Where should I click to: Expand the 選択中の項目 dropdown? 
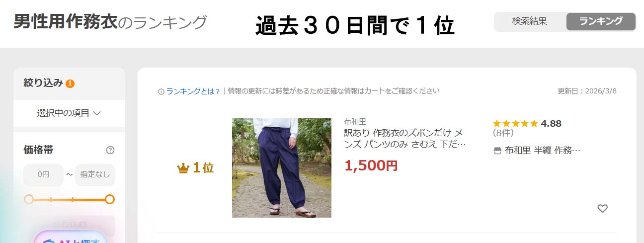69,113
